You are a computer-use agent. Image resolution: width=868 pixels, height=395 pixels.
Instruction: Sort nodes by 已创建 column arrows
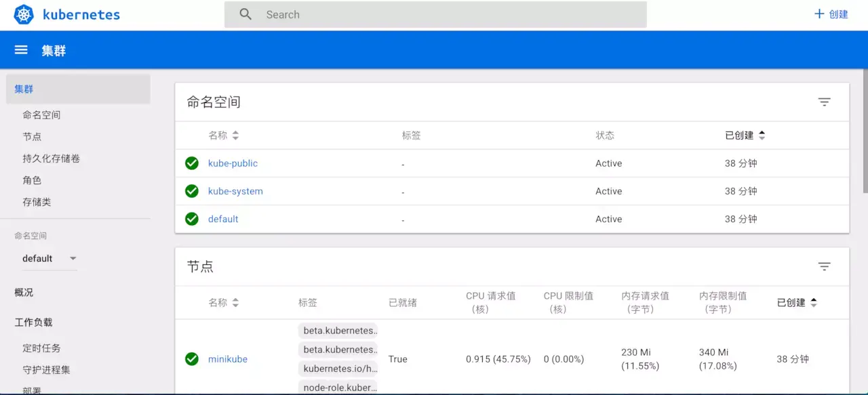pyautogui.click(x=814, y=303)
